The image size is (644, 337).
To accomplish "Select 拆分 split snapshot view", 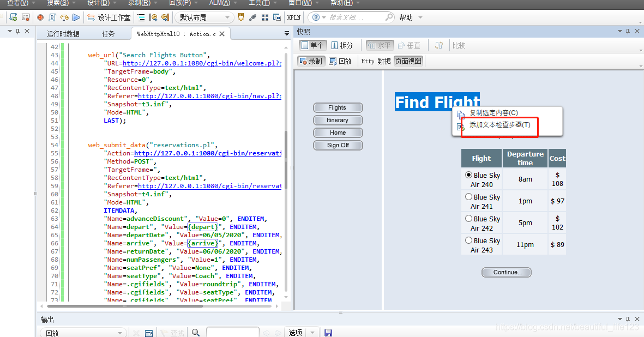I will coord(342,45).
